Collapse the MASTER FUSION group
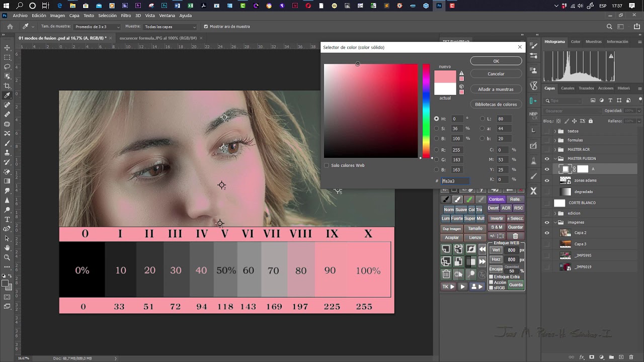Screen dimensions: 644x362 pyautogui.click(x=555, y=159)
